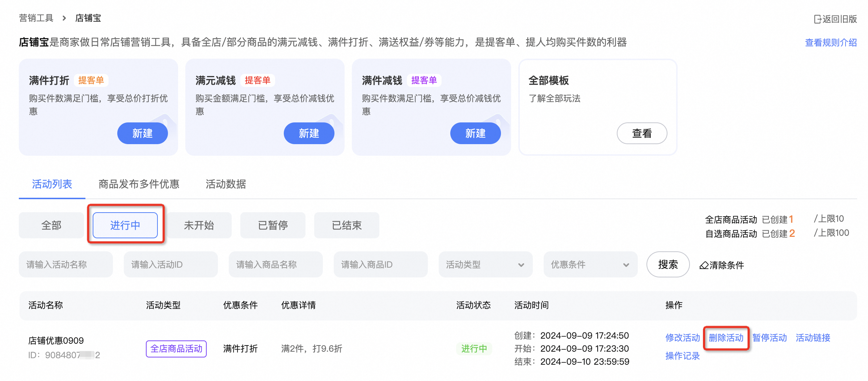Open 查看规则介绍 link
The image size is (868, 381).
click(831, 42)
